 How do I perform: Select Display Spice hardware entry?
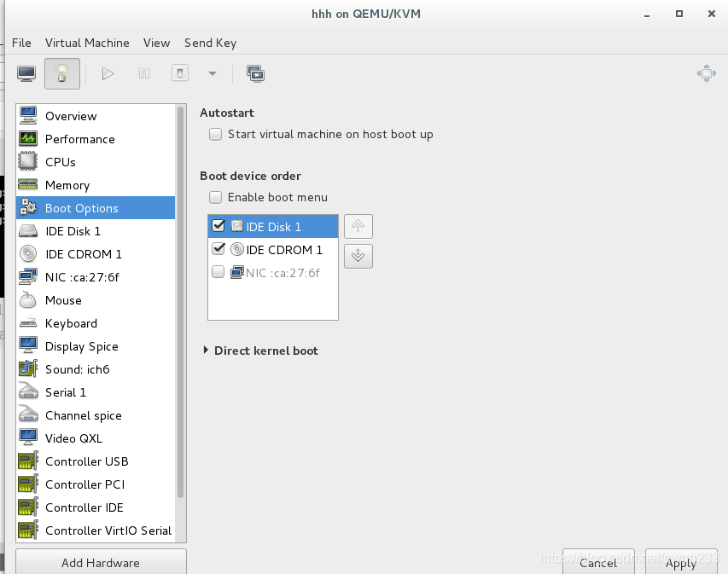[96, 346]
